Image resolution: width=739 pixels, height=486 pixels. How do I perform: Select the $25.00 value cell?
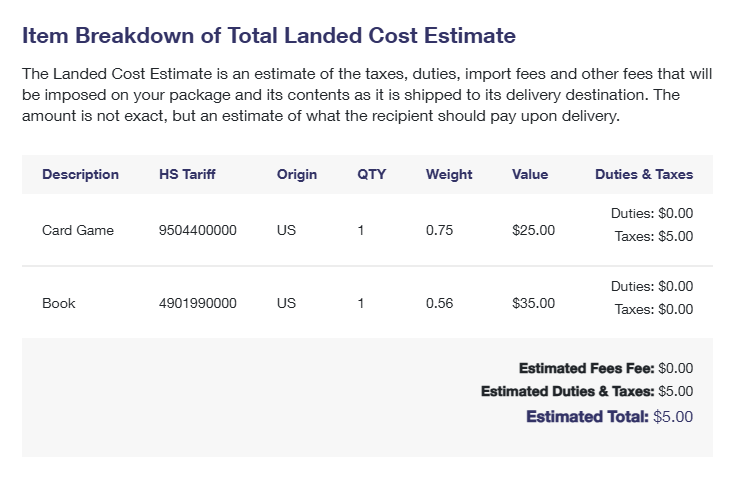point(533,230)
